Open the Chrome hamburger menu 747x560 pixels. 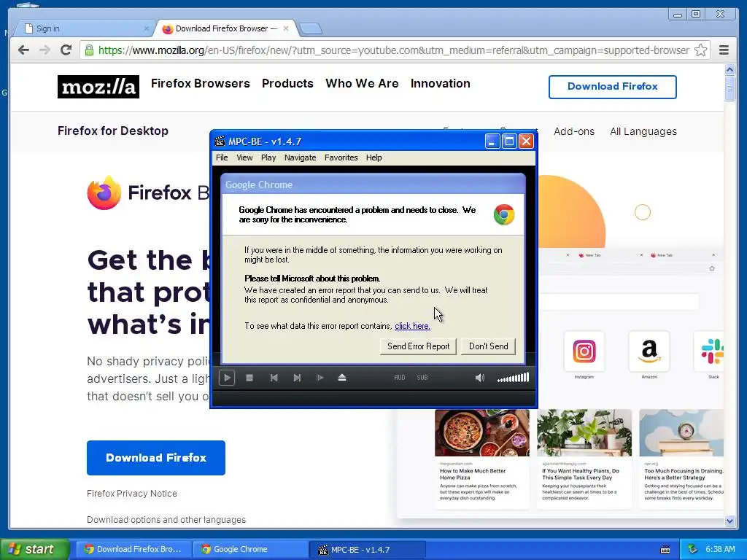click(724, 50)
